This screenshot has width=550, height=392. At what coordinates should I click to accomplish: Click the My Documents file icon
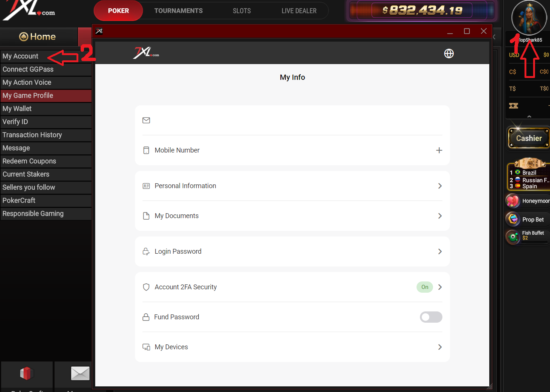click(146, 216)
